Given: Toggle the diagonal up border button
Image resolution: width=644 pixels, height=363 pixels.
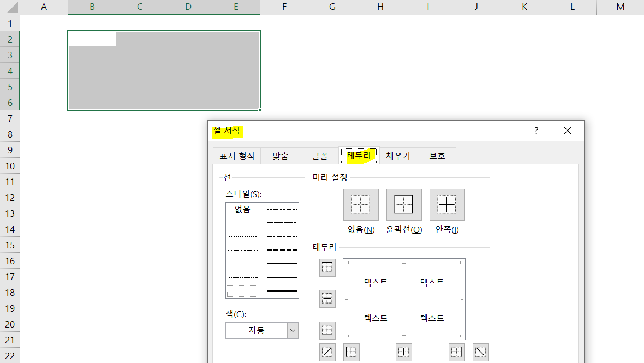Looking at the screenshot, I should tap(327, 352).
